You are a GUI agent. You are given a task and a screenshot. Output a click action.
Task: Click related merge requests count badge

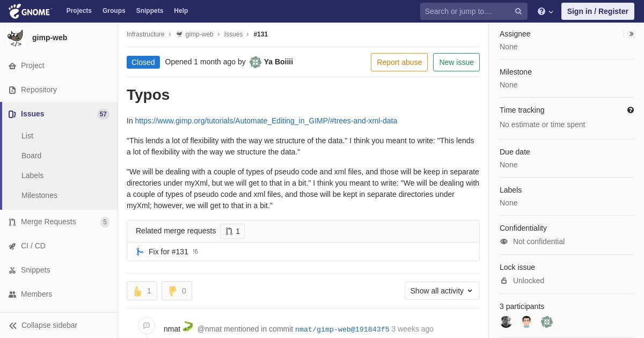point(232,231)
